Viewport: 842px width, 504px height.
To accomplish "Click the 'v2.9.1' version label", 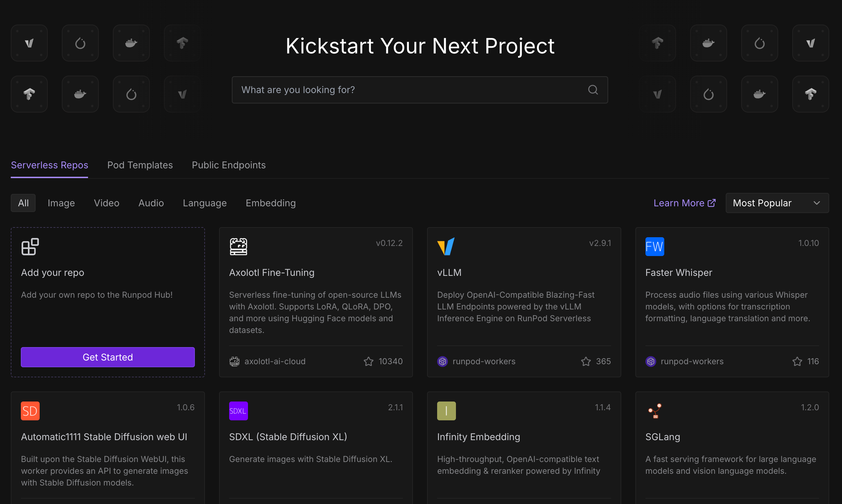I will point(600,243).
